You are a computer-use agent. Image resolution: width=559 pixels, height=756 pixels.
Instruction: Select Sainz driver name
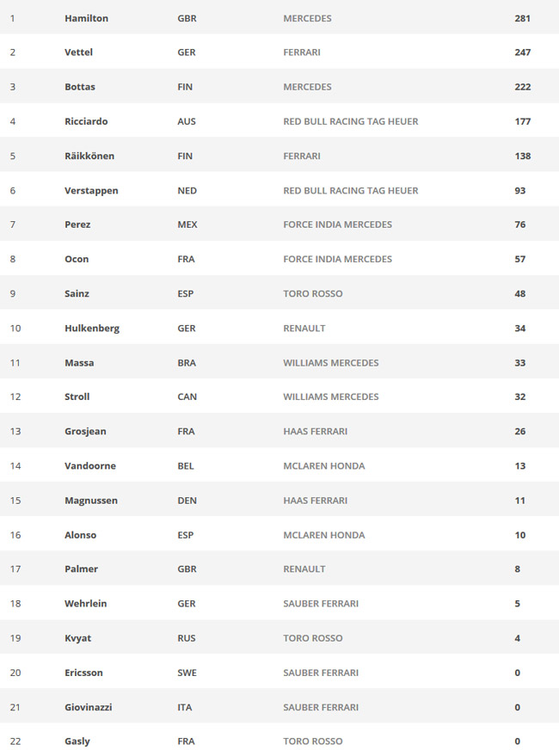77,293
